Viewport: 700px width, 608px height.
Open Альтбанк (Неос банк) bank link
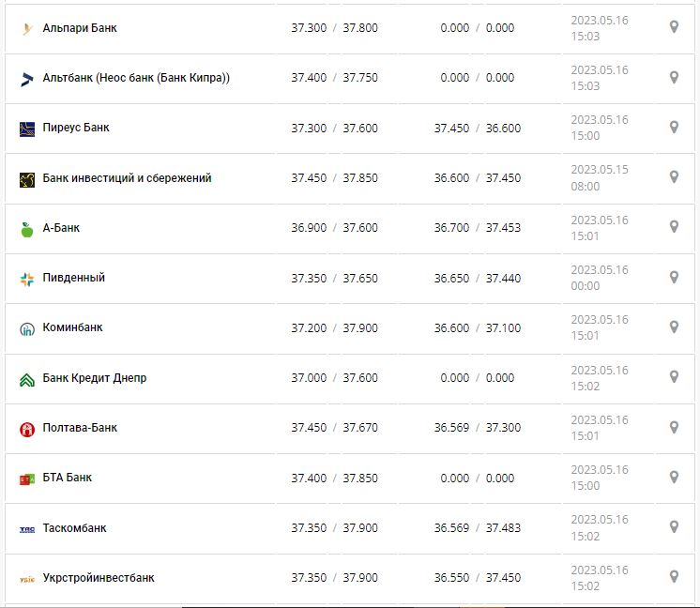(136, 78)
